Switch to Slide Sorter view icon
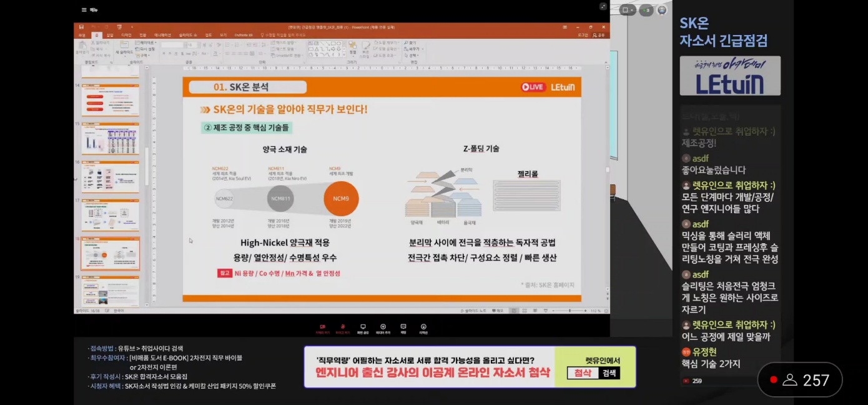The image size is (868, 405). pos(523,311)
